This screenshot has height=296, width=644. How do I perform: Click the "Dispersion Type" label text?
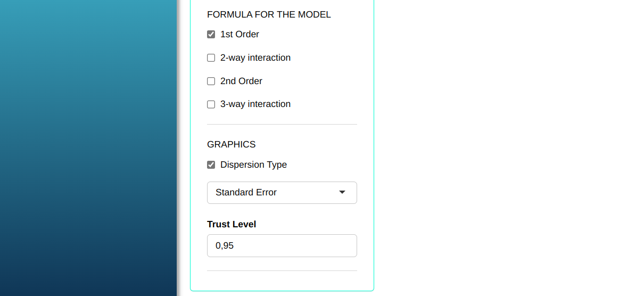(253, 165)
